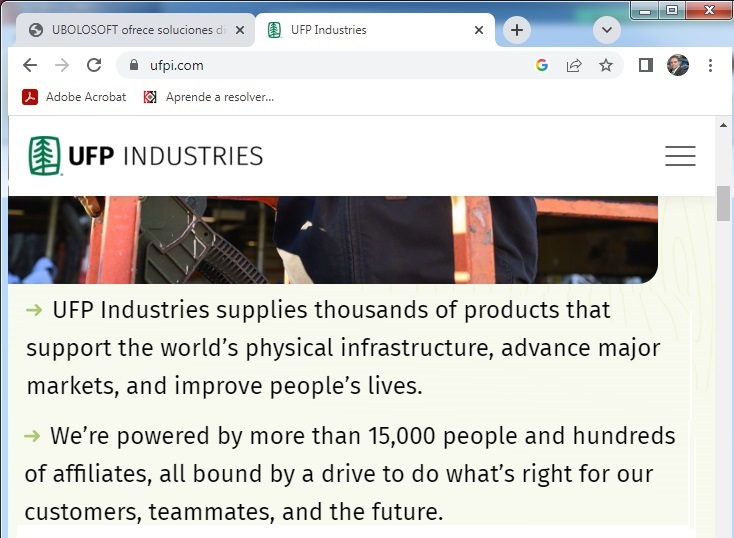Open the hamburger navigation menu
This screenshot has height=538, width=734.
click(680, 156)
